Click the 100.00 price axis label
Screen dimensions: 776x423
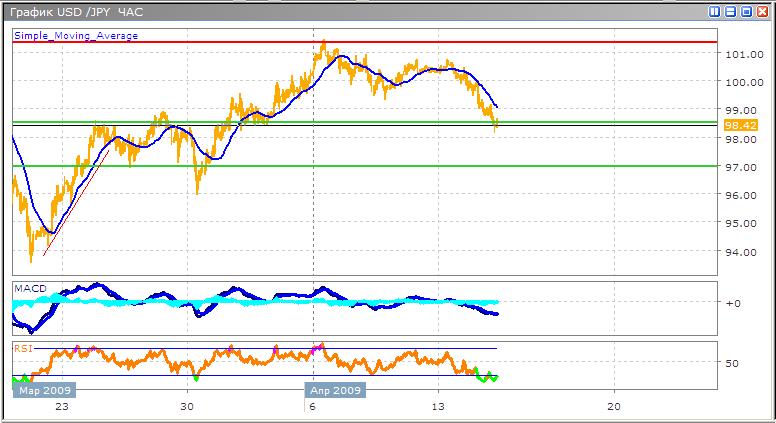(x=744, y=82)
